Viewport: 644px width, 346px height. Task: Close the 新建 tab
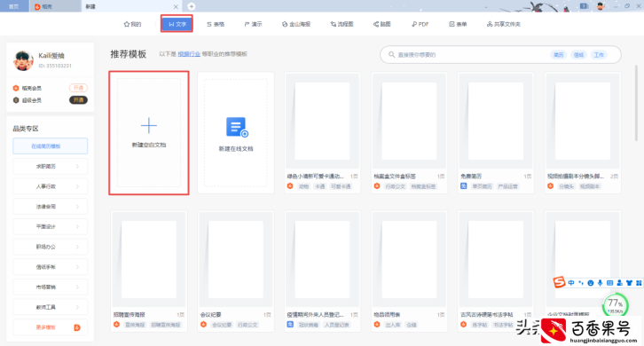[x=176, y=6]
